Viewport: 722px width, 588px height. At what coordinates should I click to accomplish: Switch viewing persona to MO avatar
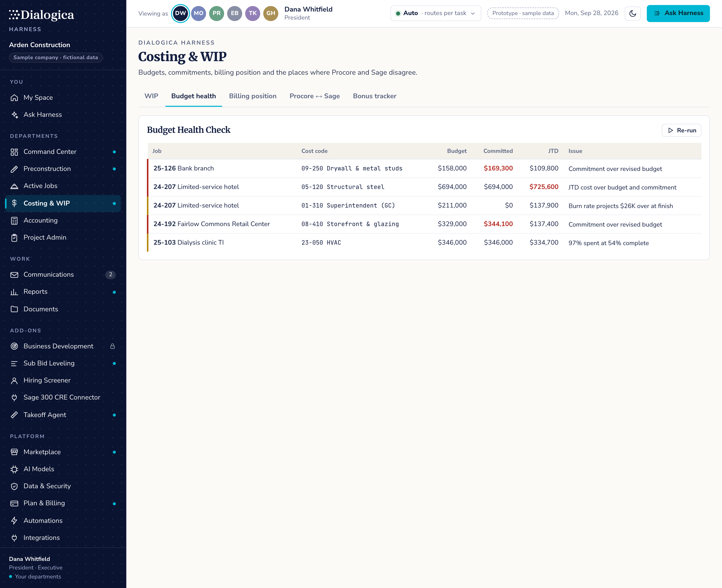click(199, 14)
